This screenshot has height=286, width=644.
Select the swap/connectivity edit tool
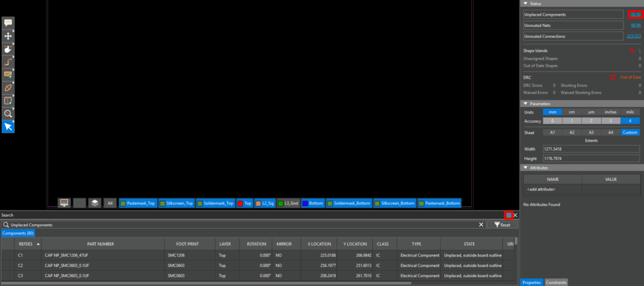pos(8,88)
